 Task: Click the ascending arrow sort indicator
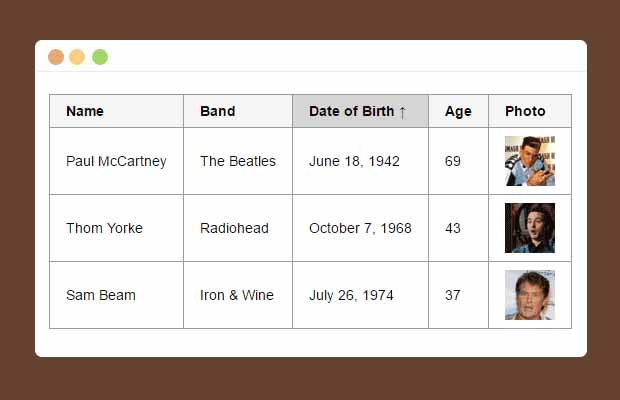[x=402, y=112]
